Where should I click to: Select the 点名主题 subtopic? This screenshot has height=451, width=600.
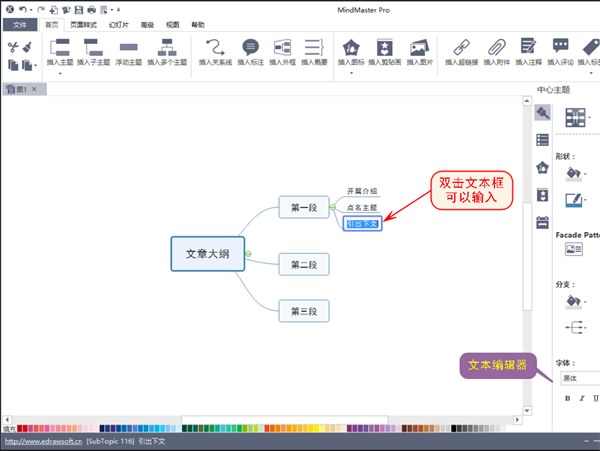(362, 208)
